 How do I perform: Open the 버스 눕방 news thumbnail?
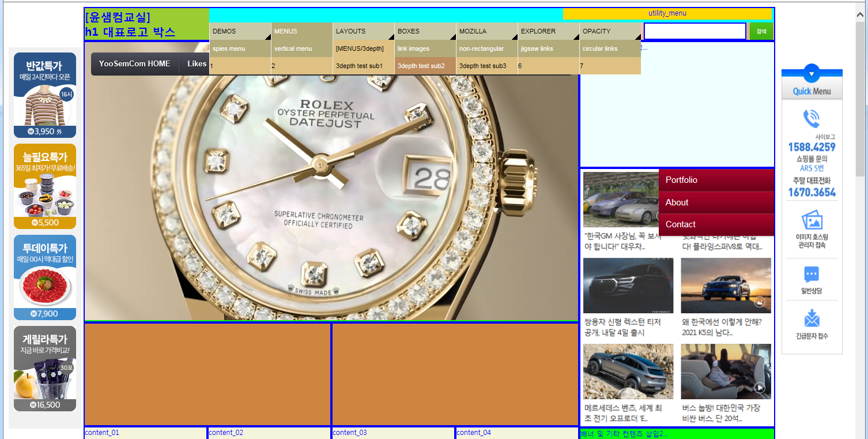coord(726,372)
